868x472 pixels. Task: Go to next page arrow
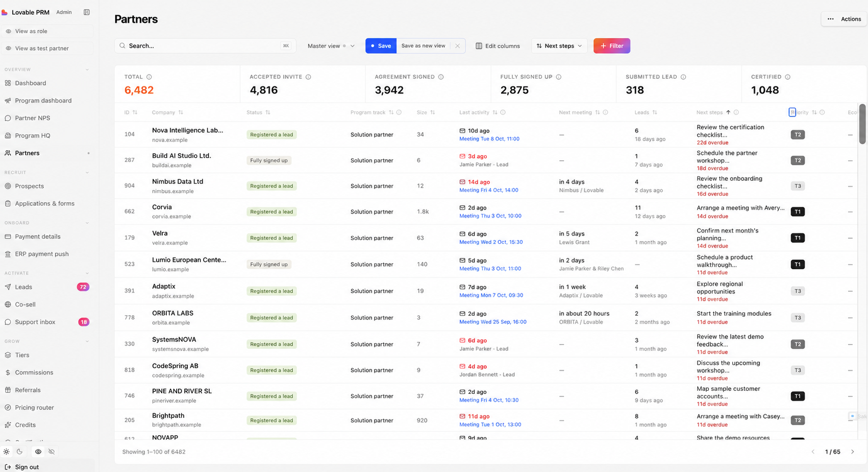point(853,452)
